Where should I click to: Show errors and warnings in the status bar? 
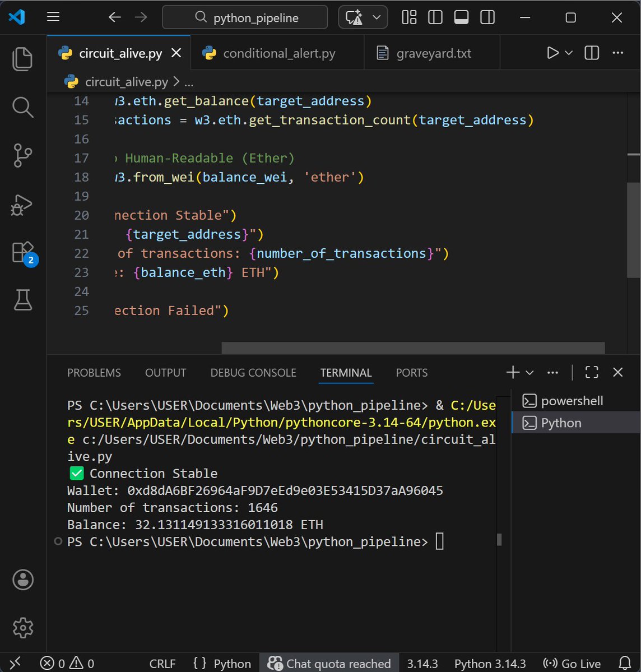click(x=67, y=664)
